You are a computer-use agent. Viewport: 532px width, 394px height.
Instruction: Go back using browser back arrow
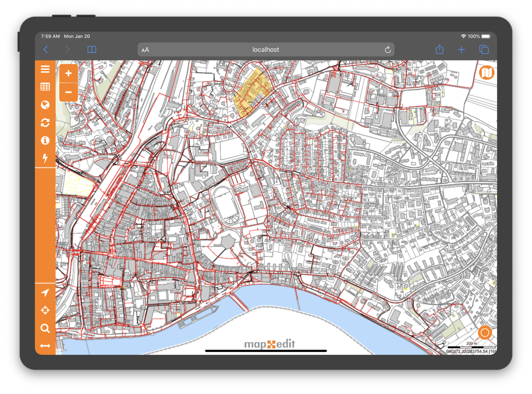click(x=46, y=50)
